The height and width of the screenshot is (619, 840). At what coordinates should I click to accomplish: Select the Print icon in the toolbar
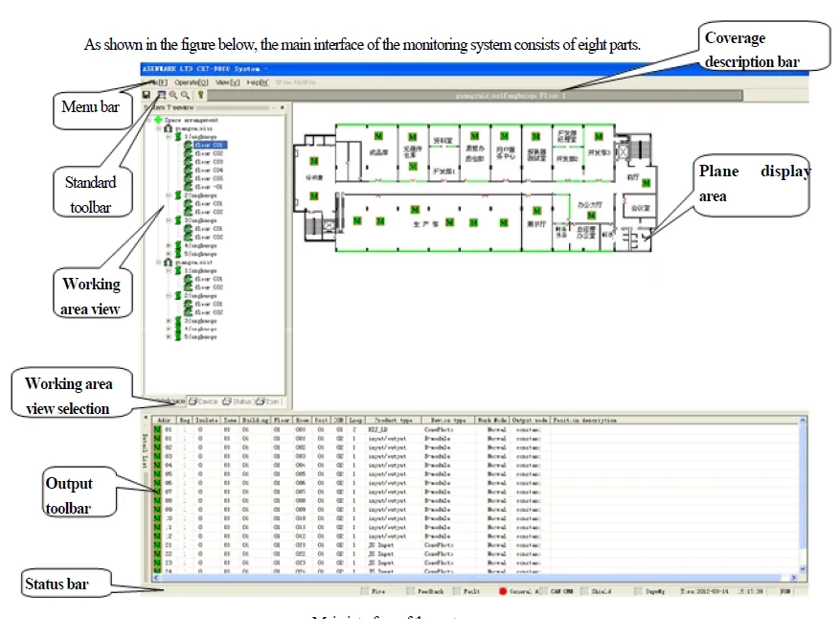pyautogui.click(x=161, y=93)
